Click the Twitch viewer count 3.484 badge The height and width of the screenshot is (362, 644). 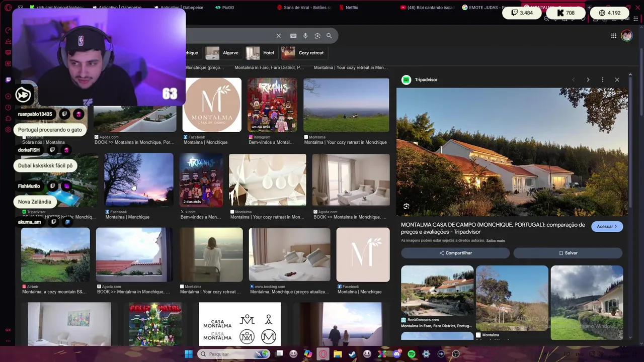[x=521, y=13]
